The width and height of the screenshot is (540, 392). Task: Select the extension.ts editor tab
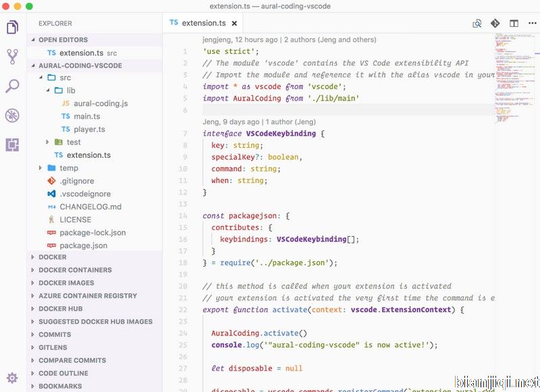click(x=203, y=23)
